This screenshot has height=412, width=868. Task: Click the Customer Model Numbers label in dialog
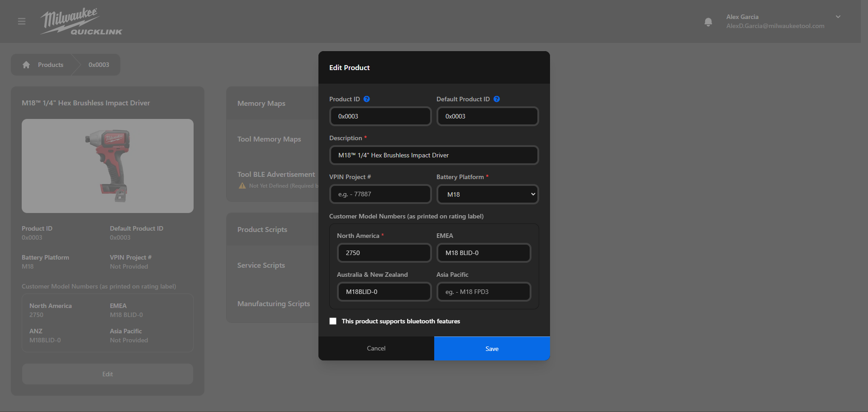tap(406, 216)
